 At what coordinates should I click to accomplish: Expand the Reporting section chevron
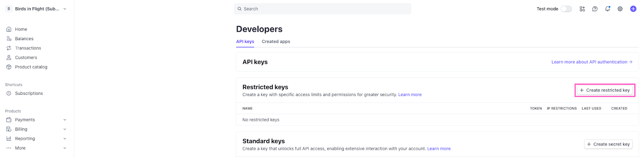click(65, 139)
